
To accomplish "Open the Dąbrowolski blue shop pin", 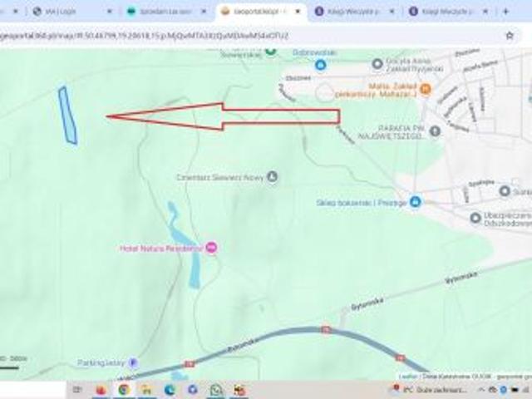I will [320, 65].
